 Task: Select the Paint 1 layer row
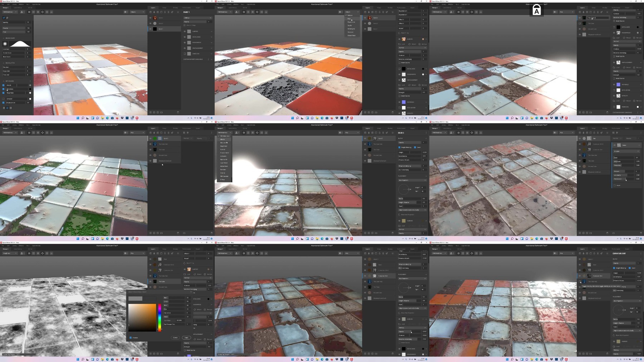(x=165, y=29)
